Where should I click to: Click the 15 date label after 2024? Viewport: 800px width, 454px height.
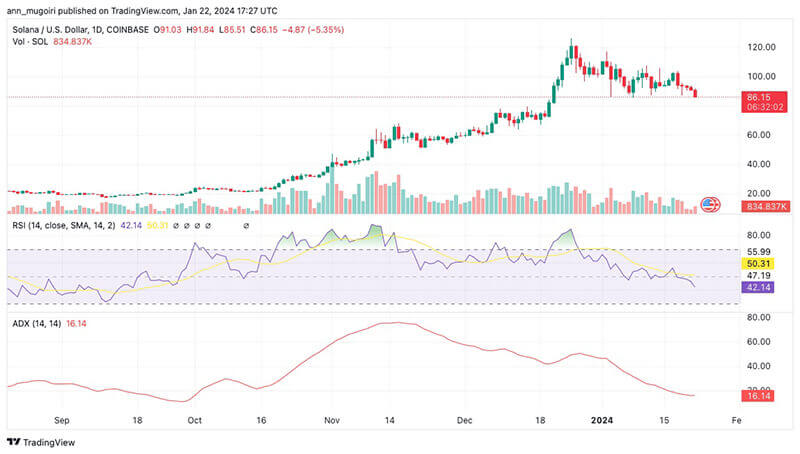pos(664,420)
